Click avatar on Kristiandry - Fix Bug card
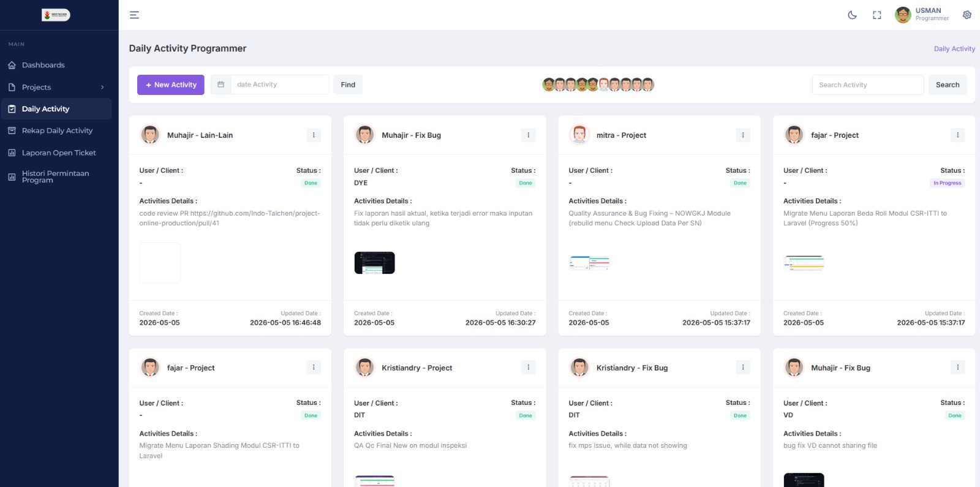 coord(579,368)
